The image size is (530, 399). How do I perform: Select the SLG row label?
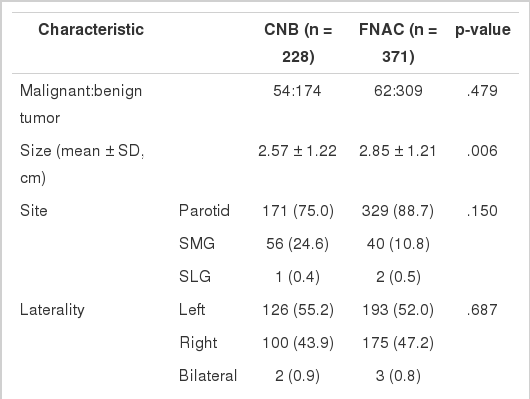pos(195,276)
